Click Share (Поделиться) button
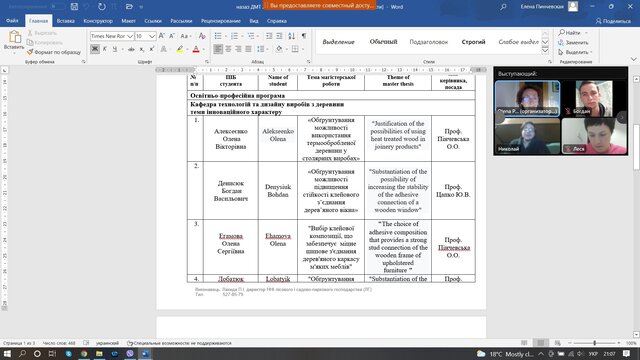The width and height of the screenshot is (640, 360). [x=613, y=21]
